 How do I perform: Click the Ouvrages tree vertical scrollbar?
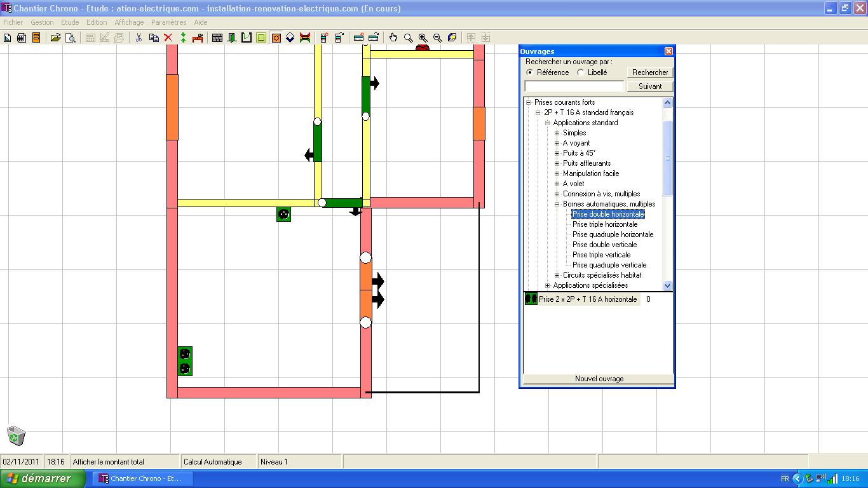667,194
